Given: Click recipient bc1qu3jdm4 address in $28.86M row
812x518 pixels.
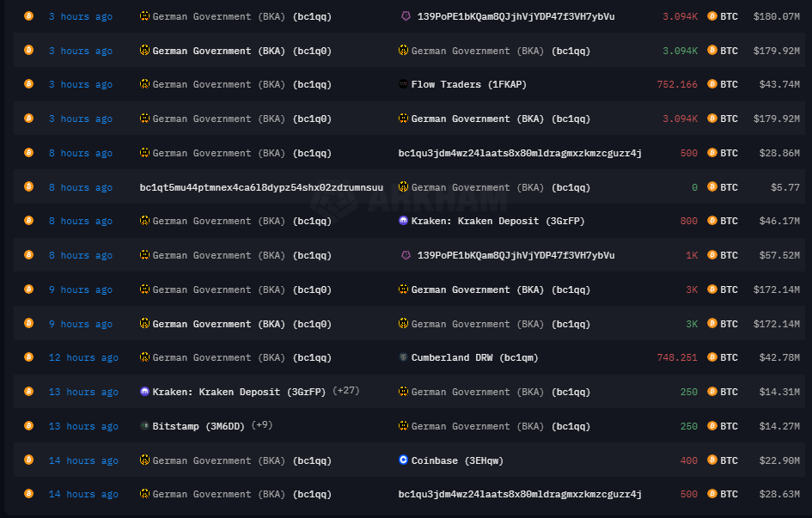Looking at the screenshot, I should click(519, 153).
